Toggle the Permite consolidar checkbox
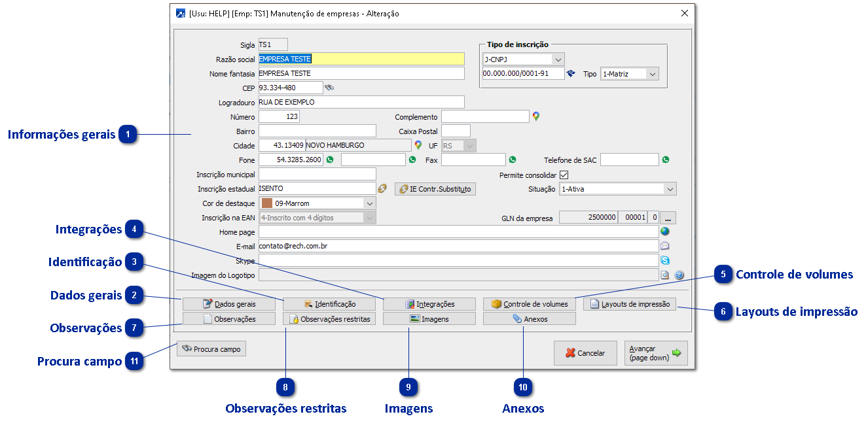 tap(564, 175)
